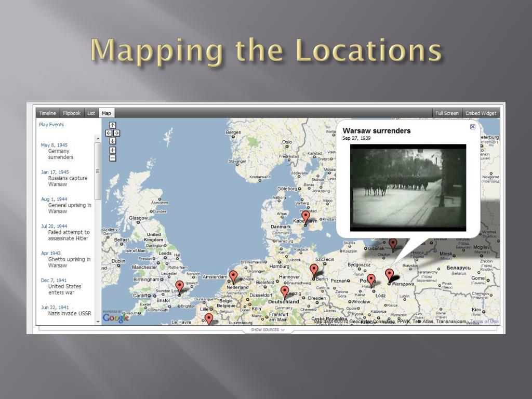The image size is (532, 399).
Task: Zoom in on the map with plus
Action: point(113,150)
